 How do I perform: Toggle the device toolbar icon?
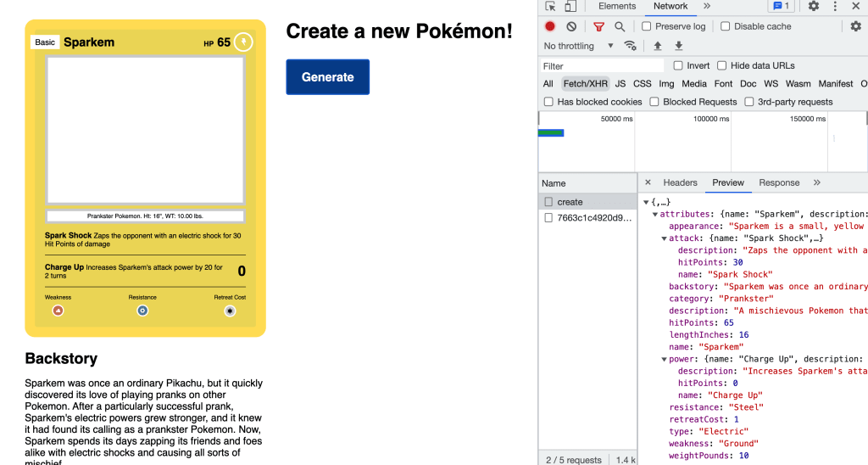(x=570, y=6)
